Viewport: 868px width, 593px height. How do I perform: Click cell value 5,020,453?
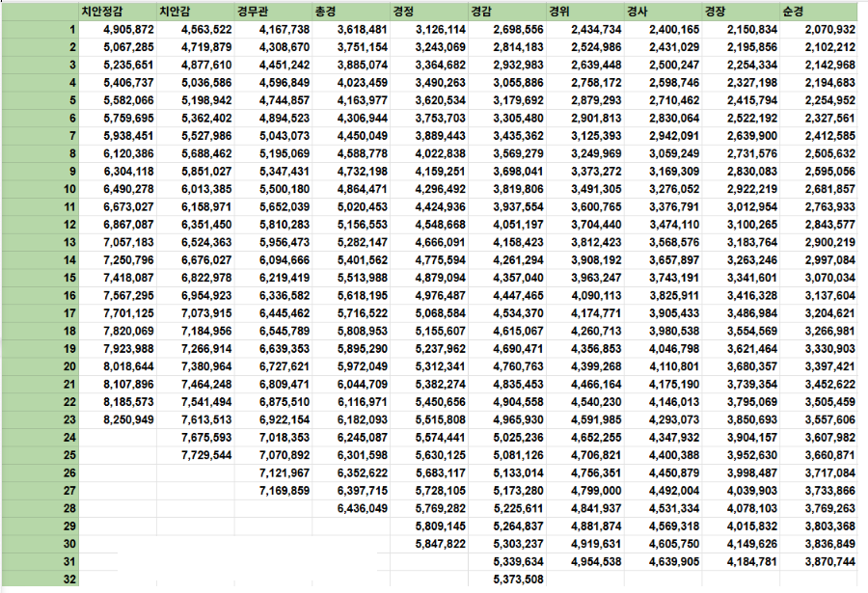pos(363,207)
